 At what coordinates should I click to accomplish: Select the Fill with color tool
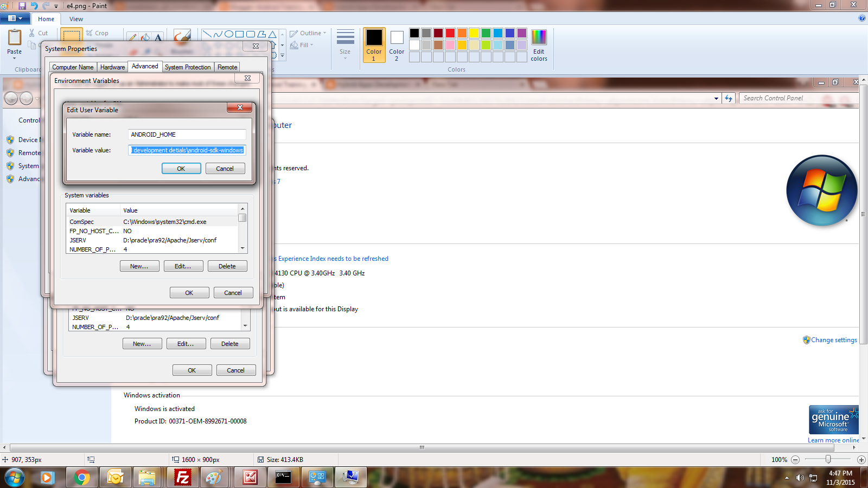click(145, 37)
